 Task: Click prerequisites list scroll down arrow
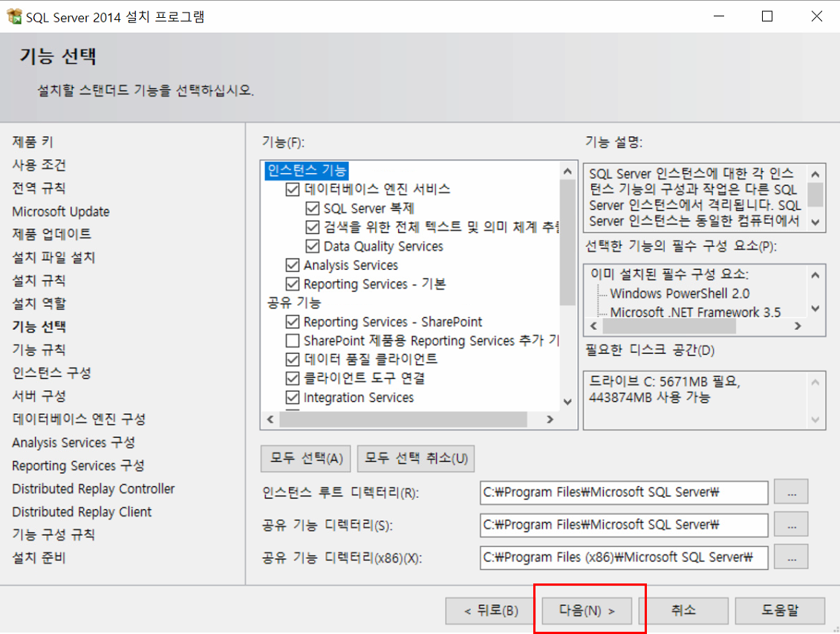[x=815, y=308]
